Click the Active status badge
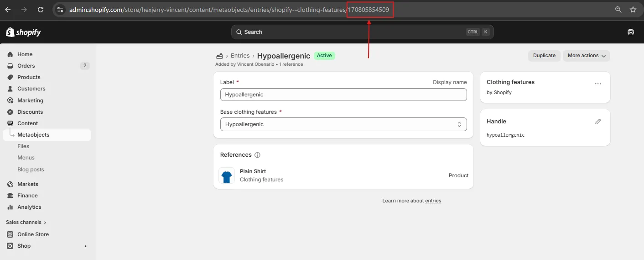The width and height of the screenshot is (644, 260). [324, 55]
